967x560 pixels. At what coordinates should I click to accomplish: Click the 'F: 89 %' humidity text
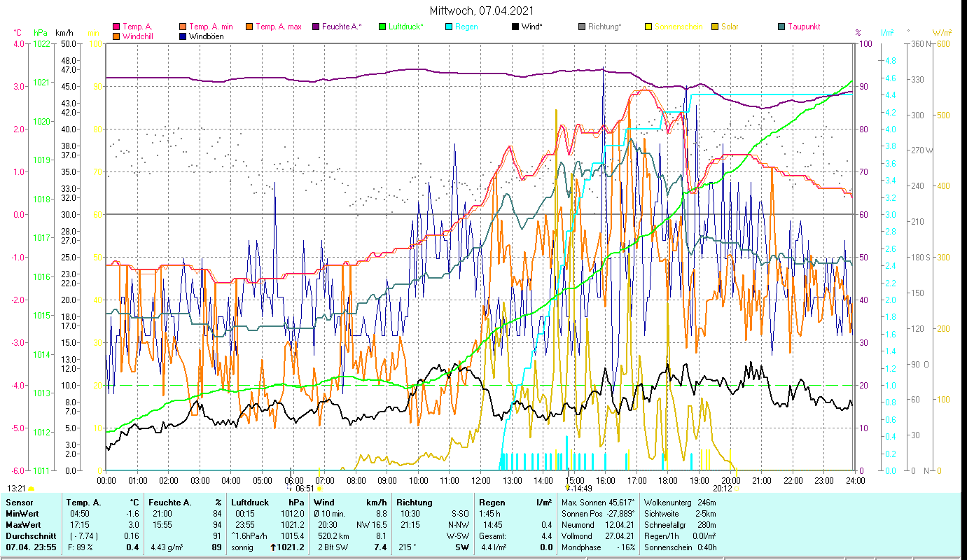[x=82, y=547]
